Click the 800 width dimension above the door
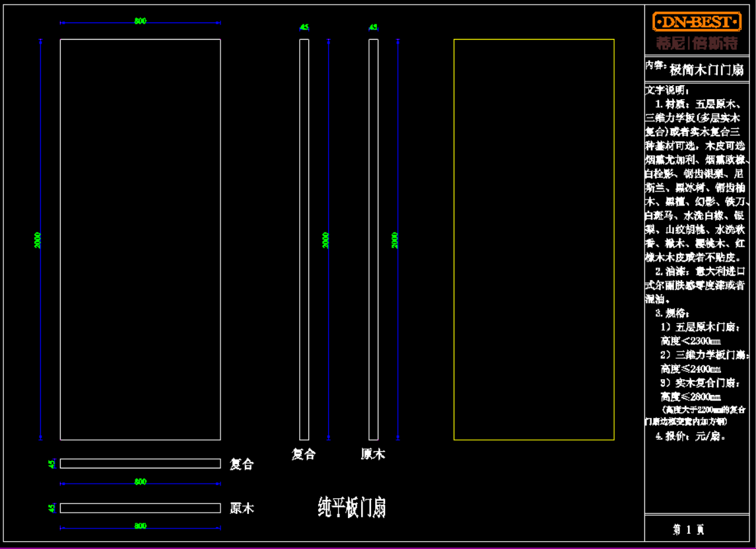 click(140, 21)
